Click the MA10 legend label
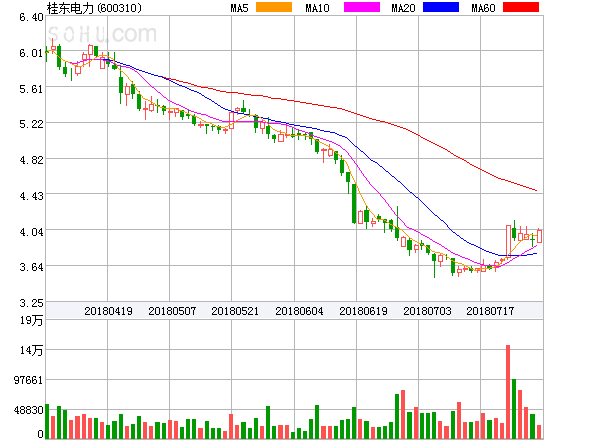The width and height of the screenshot is (600, 440). [317, 8]
